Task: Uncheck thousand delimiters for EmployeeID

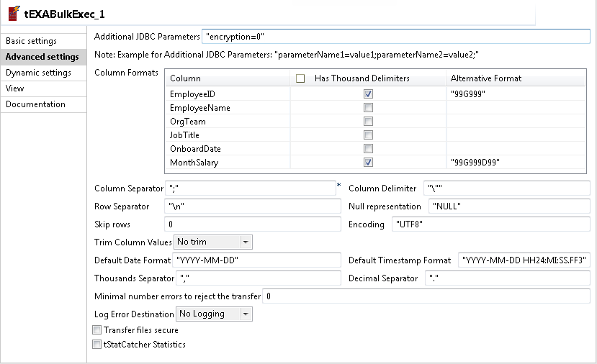Action: [368, 94]
